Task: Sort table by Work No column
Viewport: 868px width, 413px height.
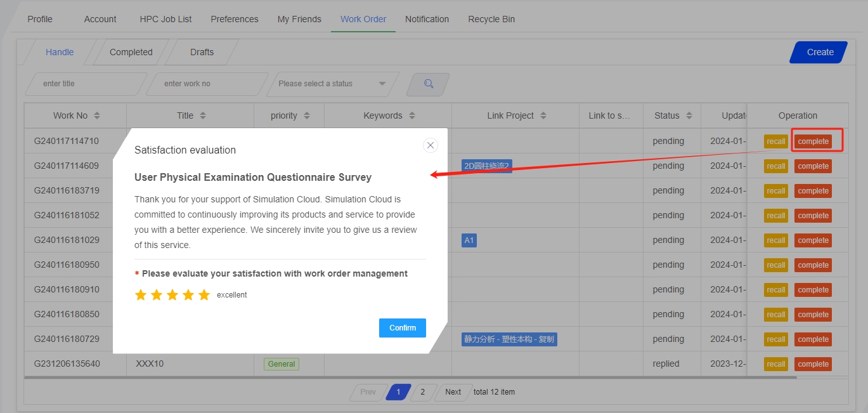Action: click(97, 115)
